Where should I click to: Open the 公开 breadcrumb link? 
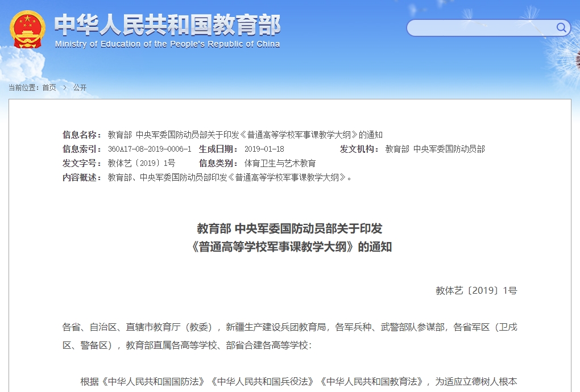pos(80,87)
